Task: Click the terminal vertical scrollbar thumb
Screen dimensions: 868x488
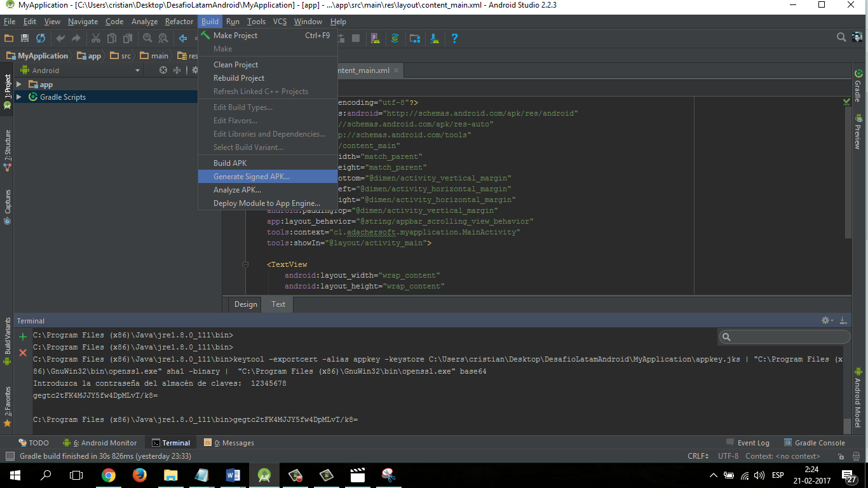Action: tap(847, 425)
